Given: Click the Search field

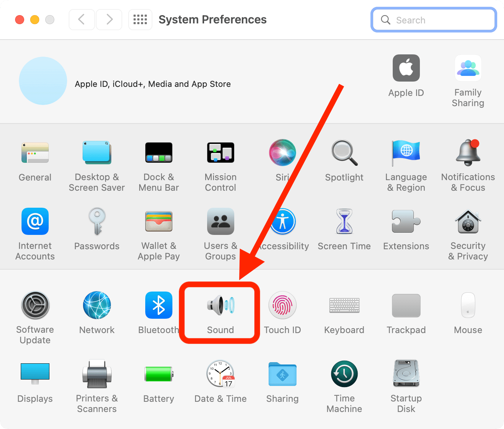Looking at the screenshot, I should (433, 20).
